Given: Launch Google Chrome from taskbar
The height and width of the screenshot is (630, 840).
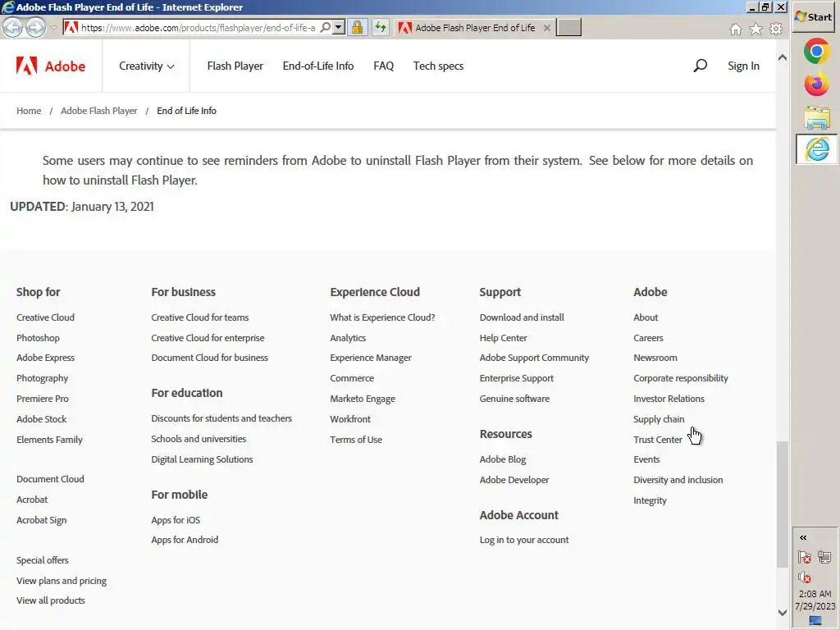Looking at the screenshot, I should [816, 52].
